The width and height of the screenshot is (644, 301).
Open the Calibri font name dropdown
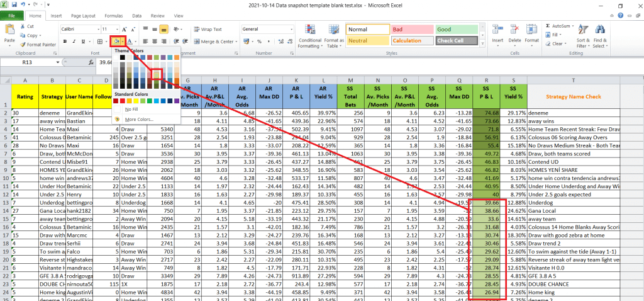[97, 29]
